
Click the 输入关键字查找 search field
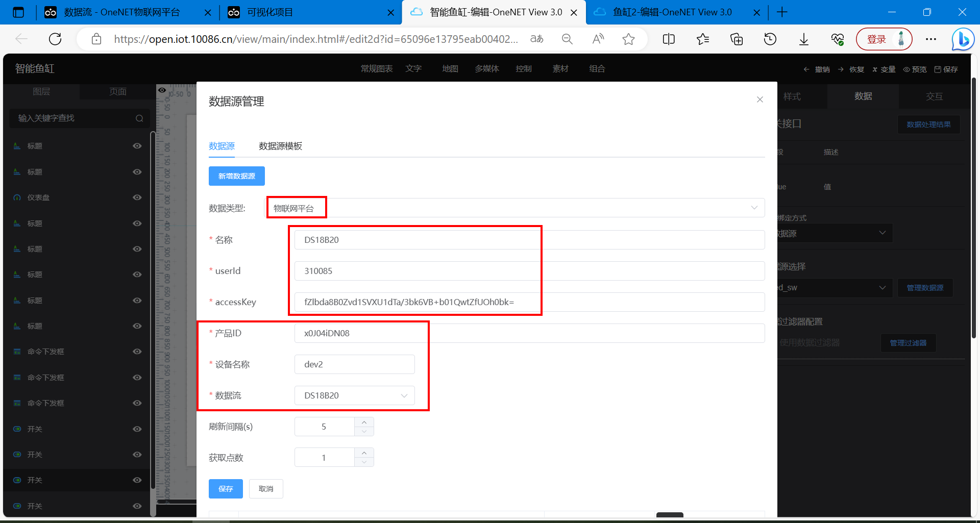click(x=79, y=118)
